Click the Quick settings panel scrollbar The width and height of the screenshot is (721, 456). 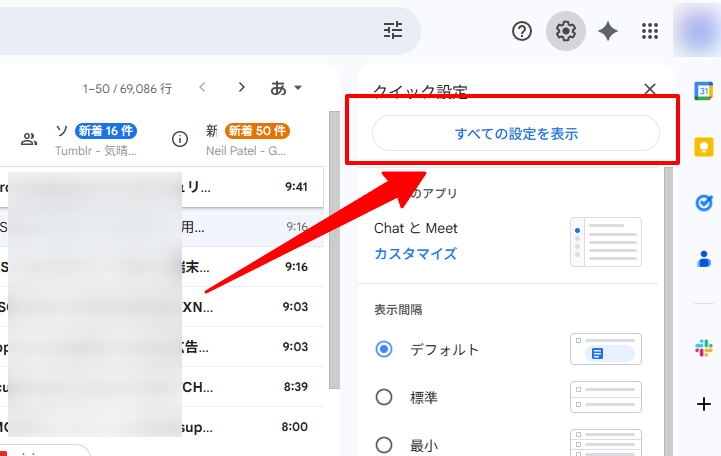668,312
